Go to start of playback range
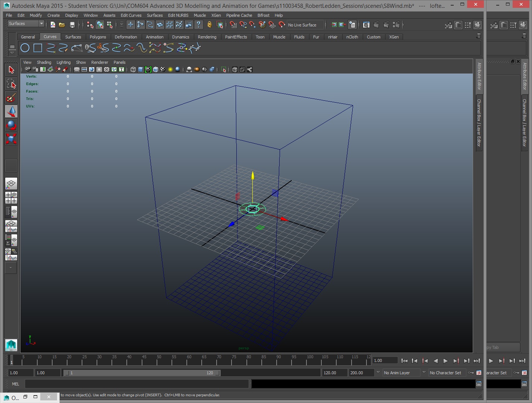The height and width of the screenshot is (403, 532). pos(404,361)
